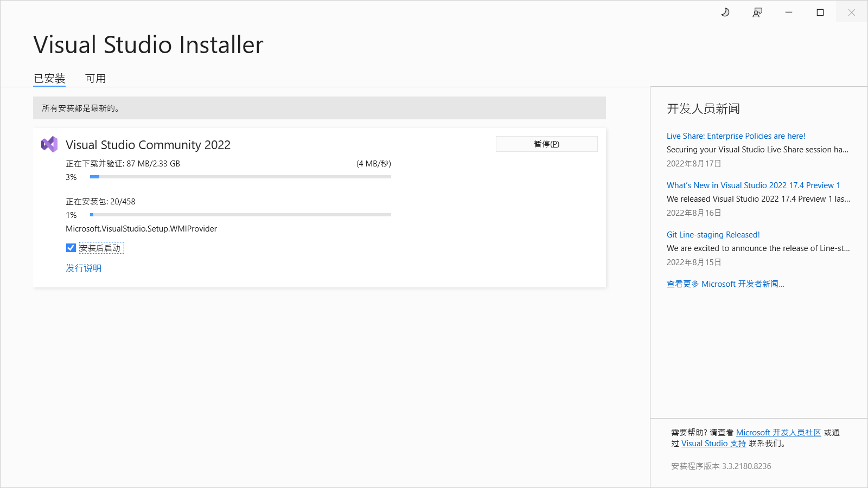
Task: Click the Visual Studio Community 2022 title
Action: [x=148, y=145]
